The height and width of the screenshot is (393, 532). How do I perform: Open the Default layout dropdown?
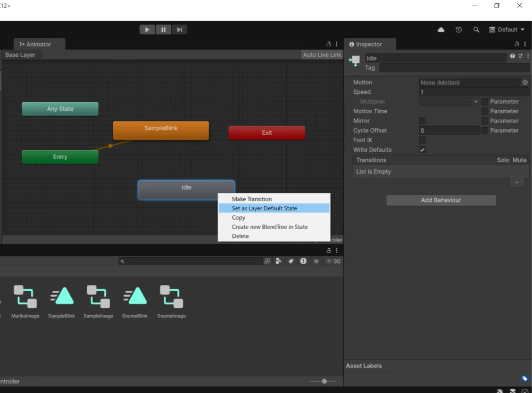pos(507,30)
